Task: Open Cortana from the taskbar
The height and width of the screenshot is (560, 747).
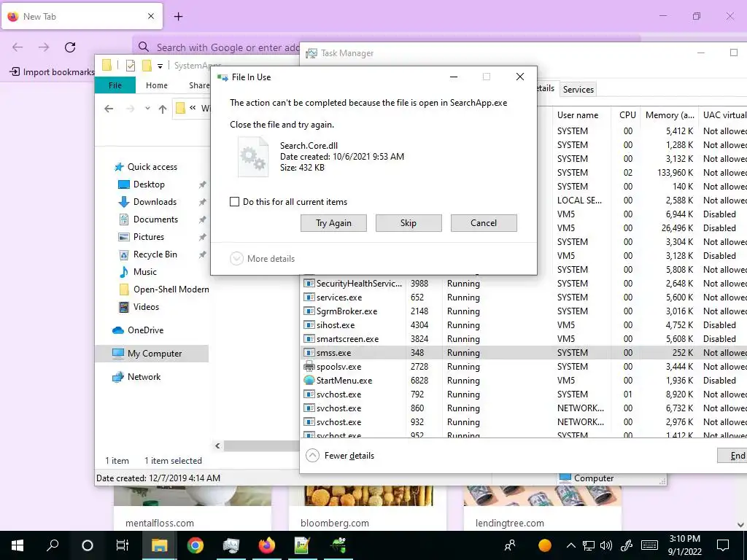Action: [88, 545]
